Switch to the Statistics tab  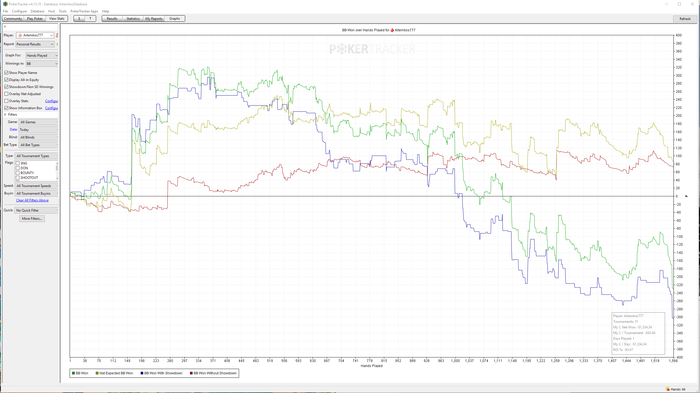(x=133, y=19)
